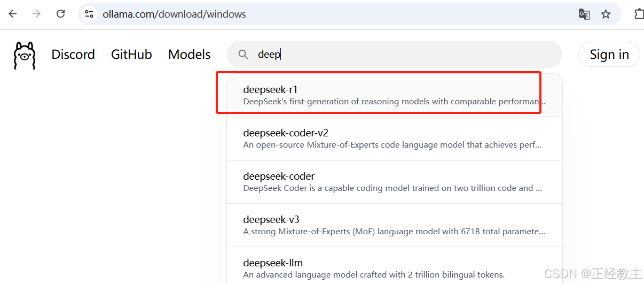Open site information icon in address bar
Viewport: 644px width, 284px height.
pos(89,14)
